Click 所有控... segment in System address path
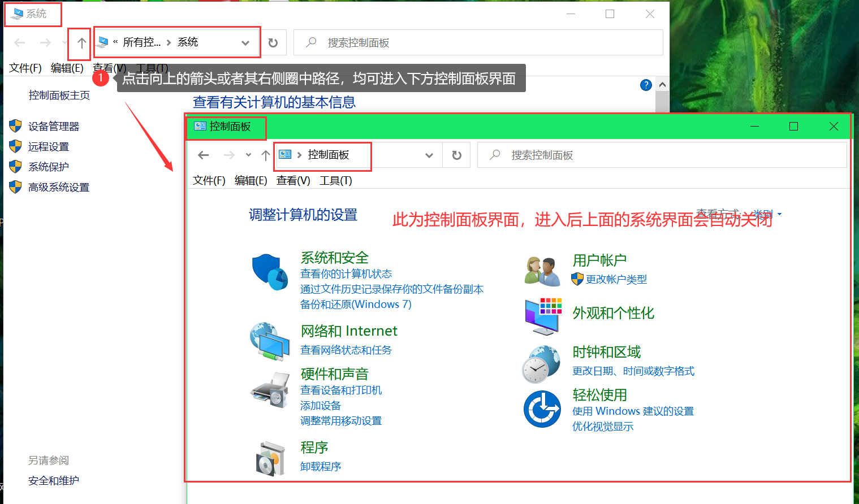The height and width of the screenshot is (504, 859). pos(142,42)
